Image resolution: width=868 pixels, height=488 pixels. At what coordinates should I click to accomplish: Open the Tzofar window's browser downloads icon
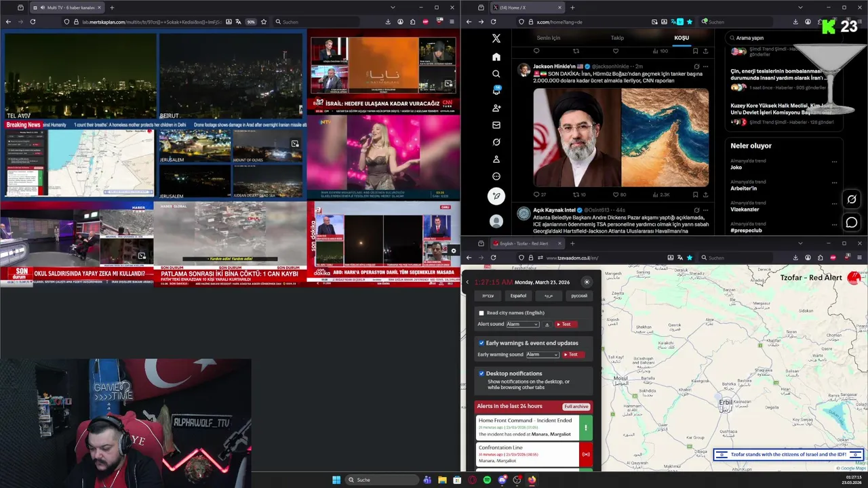(795, 258)
